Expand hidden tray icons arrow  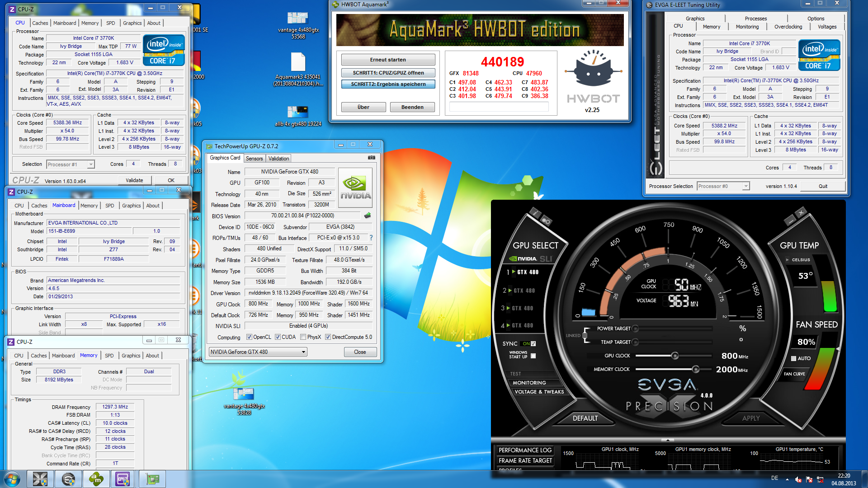[787, 479]
